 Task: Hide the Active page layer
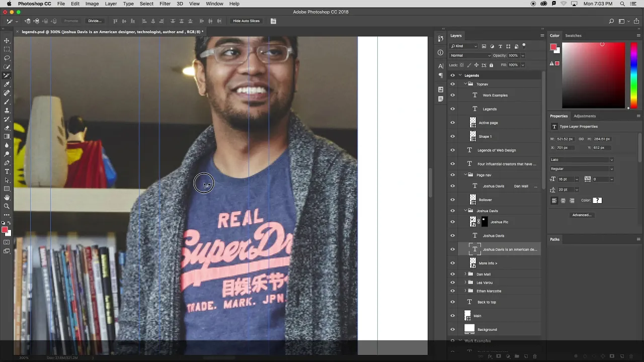(x=452, y=123)
